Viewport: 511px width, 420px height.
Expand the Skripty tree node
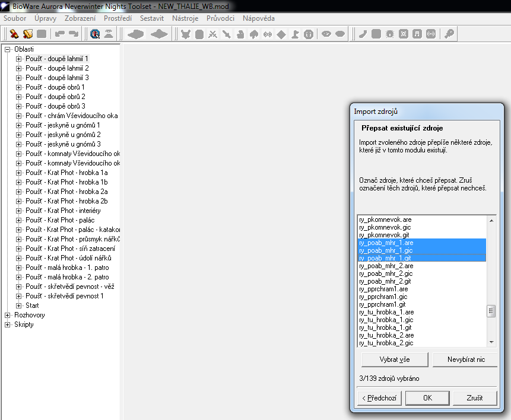(x=8, y=324)
